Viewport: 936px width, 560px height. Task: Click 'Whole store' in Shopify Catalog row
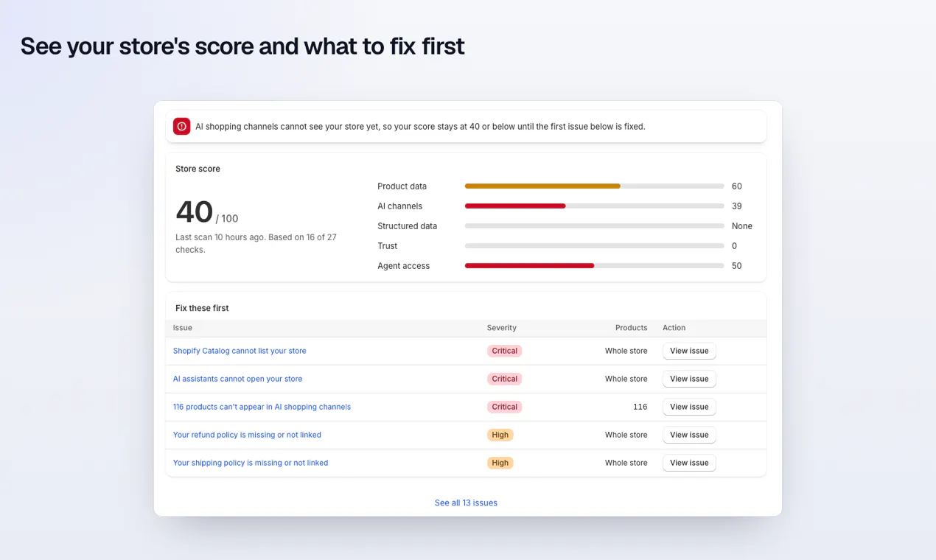tap(626, 351)
